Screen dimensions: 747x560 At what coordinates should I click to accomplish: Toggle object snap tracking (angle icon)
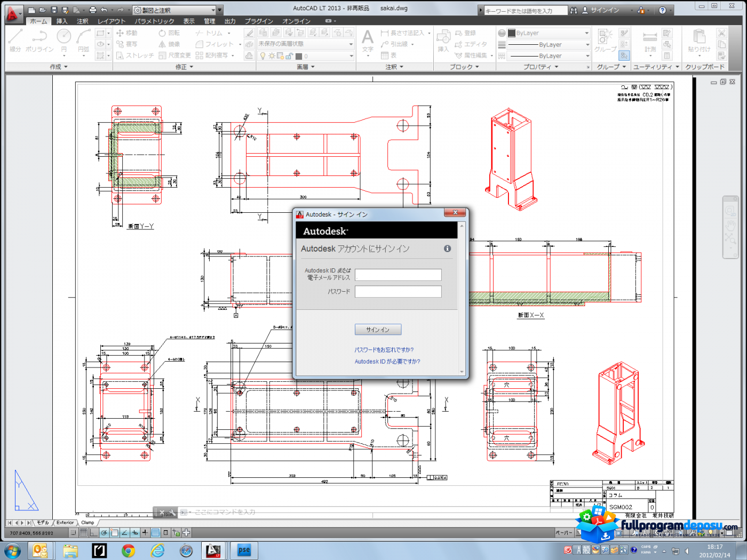[x=125, y=532]
